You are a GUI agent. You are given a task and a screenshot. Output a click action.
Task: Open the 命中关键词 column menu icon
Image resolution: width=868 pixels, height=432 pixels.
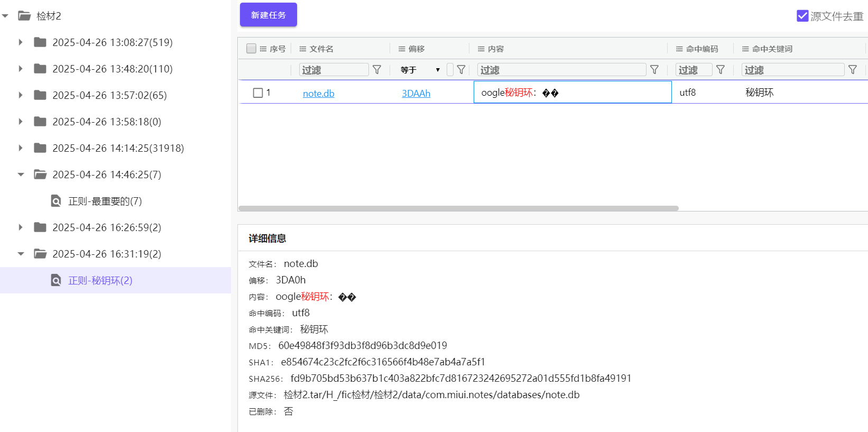tap(745, 49)
